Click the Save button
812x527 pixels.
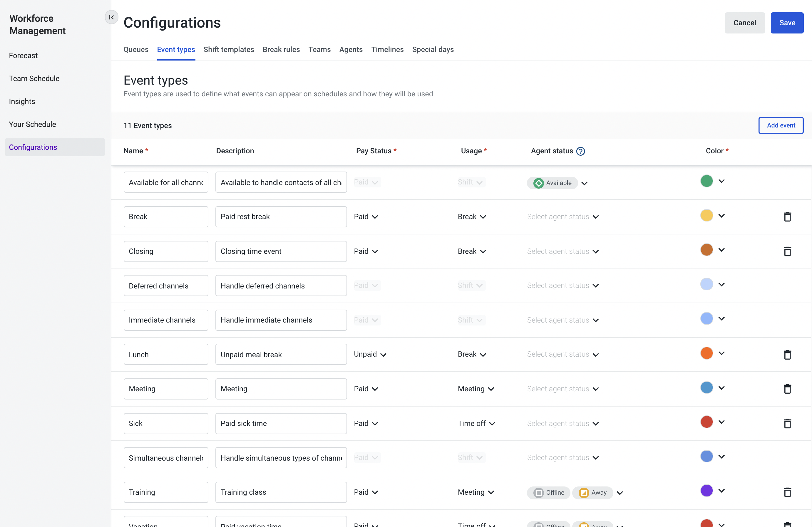click(787, 23)
